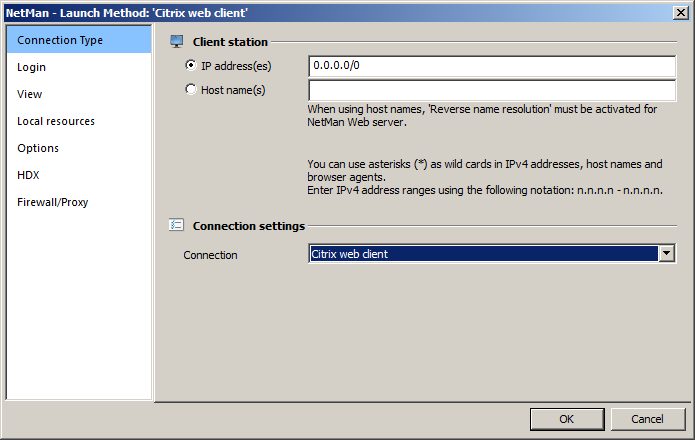Screen dimensions: 695x440
Task: Select the Host name(s) radio button
Action: click(x=191, y=90)
